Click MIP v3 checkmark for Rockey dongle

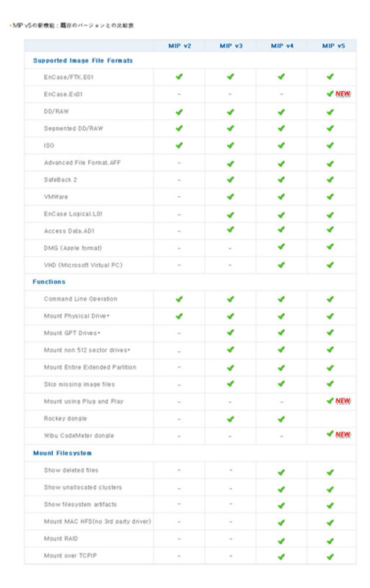point(231,419)
